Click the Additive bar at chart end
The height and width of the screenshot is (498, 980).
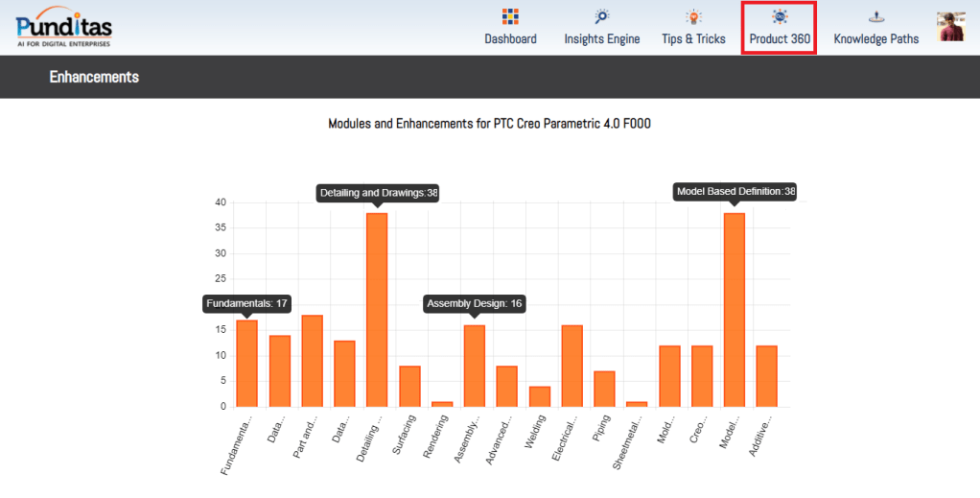coord(767,376)
